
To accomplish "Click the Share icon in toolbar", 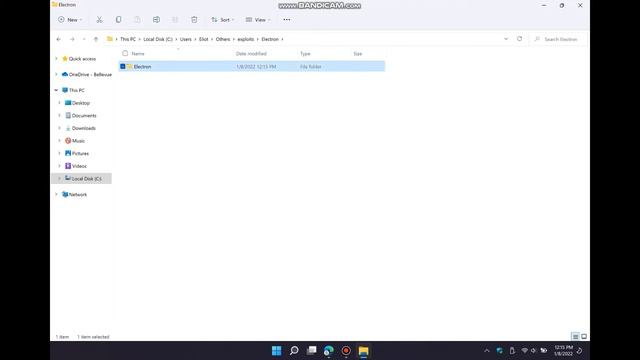I will (175, 20).
